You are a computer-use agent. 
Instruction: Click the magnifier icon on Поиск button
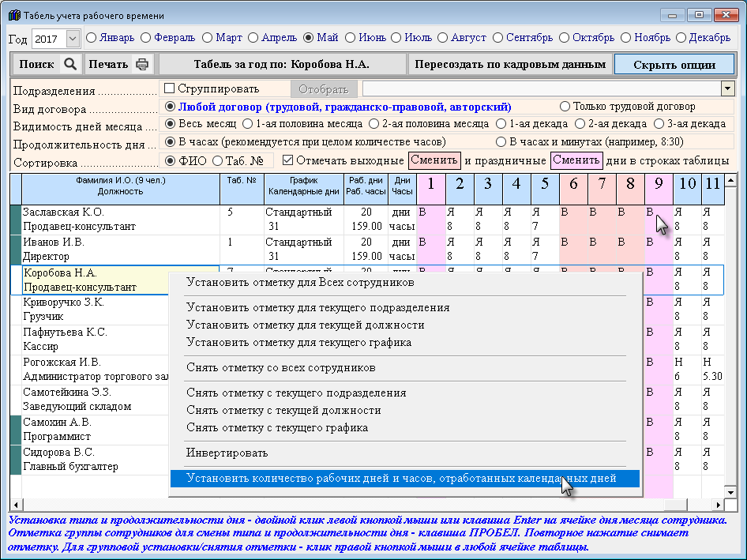[x=70, y=64]
